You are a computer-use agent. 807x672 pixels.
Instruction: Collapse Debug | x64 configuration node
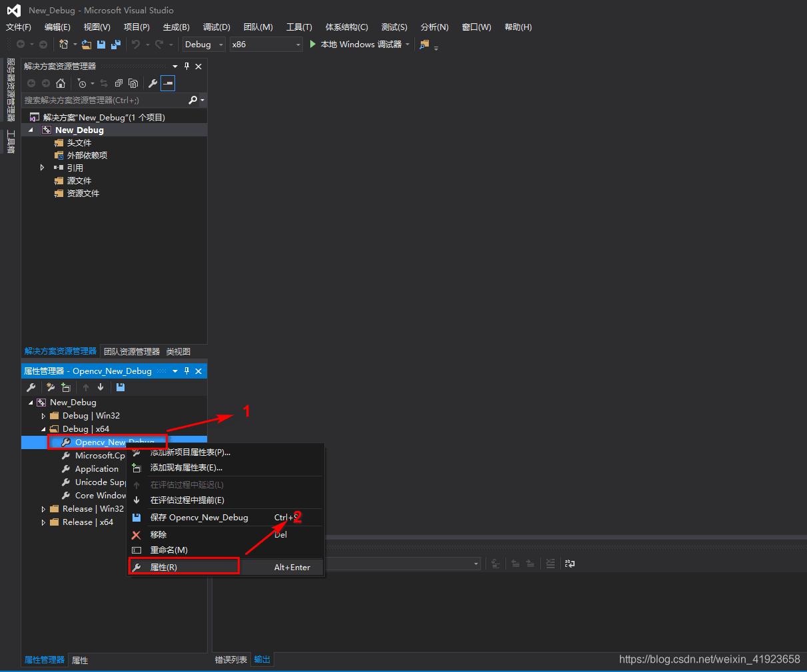43,429
